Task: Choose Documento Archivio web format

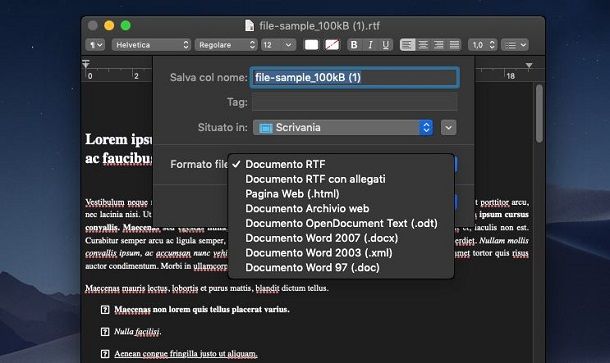Action: 341,209
